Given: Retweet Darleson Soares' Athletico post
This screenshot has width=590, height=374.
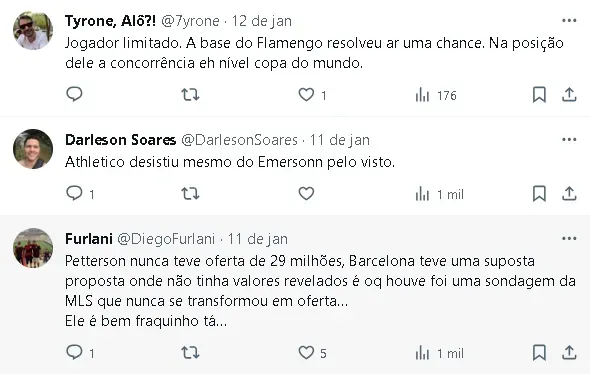Looking at the screenshot, I should pyautogui.click(x=190, y=194).
